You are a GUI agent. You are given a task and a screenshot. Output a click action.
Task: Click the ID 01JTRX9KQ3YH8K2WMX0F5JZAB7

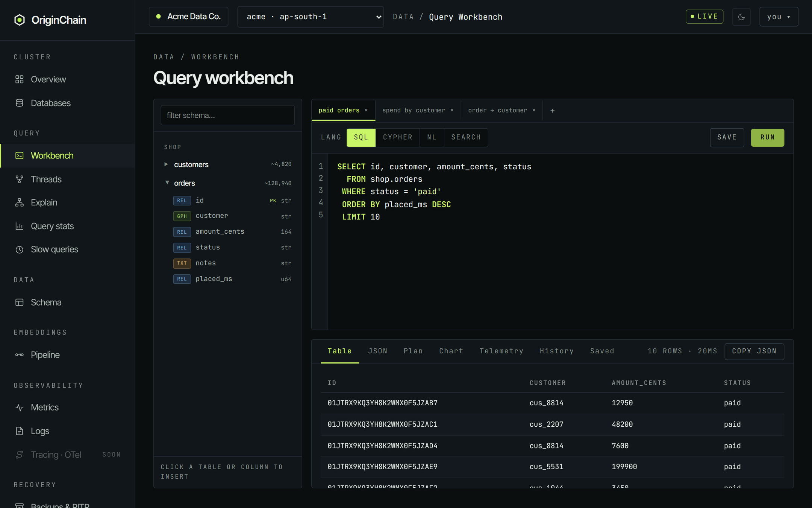(x=382, y=403)
